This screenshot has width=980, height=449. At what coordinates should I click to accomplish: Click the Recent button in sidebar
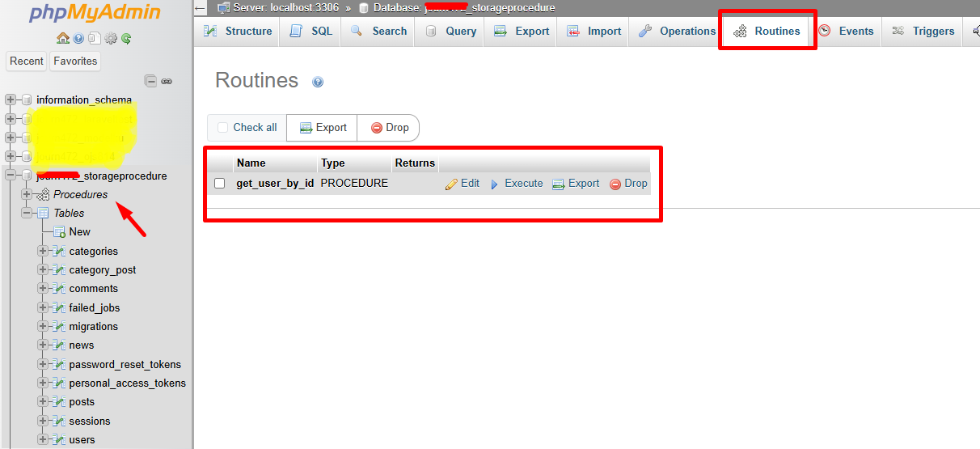pos(27,61)
